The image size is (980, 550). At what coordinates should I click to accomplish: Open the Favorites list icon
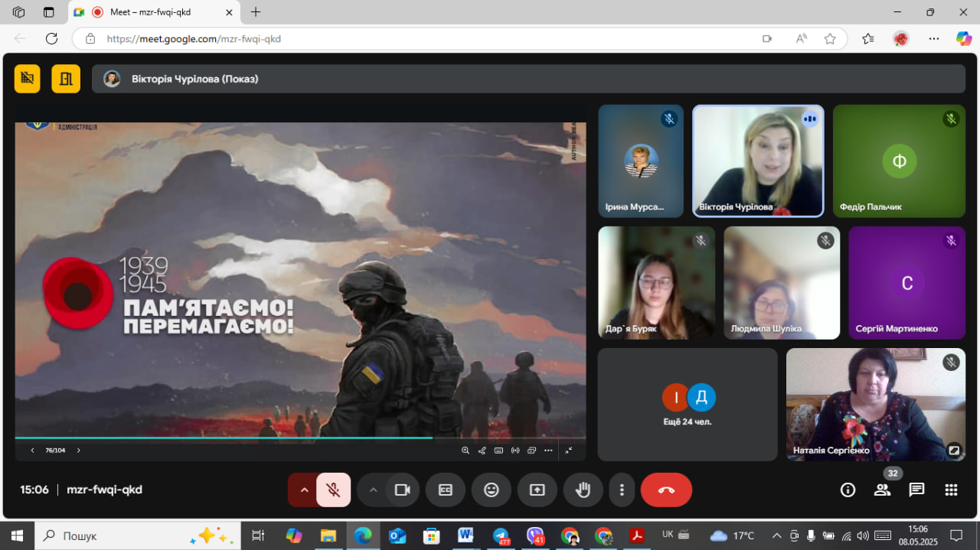coord(867,39)
